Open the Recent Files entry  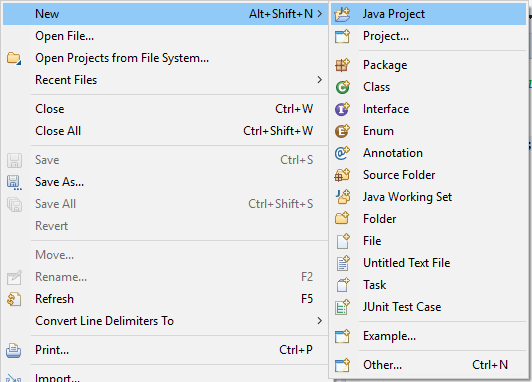tap(165, 80)
